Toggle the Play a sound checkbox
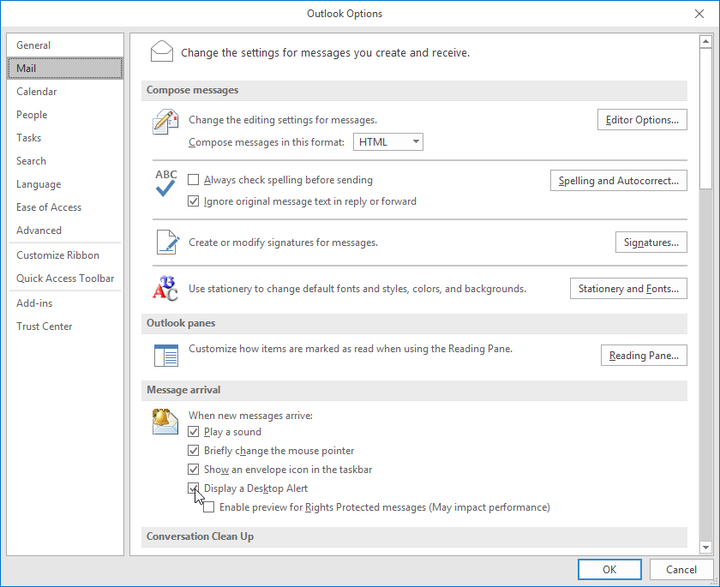 (193, 432)
